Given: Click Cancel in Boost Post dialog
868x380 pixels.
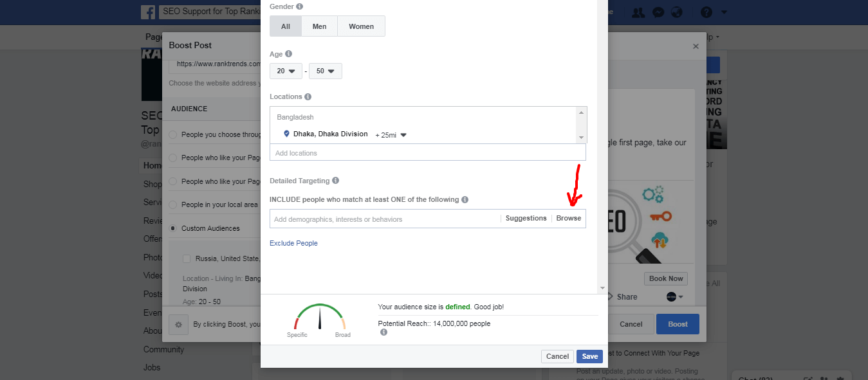Looking at the screenshot, I should click(x=631, y=324).
